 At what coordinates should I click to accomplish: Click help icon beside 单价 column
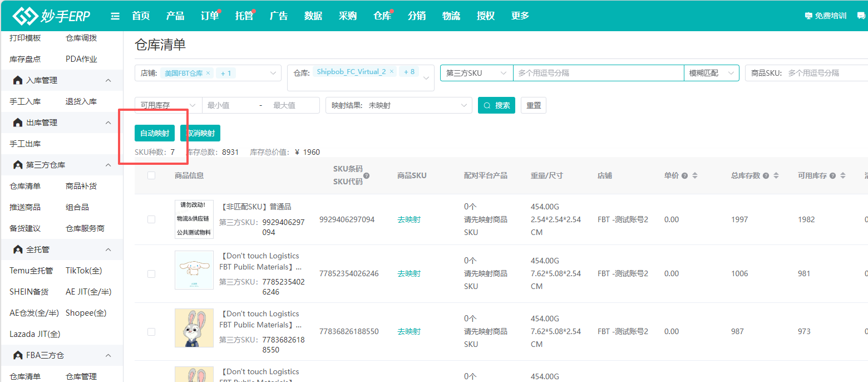[684, 175]
